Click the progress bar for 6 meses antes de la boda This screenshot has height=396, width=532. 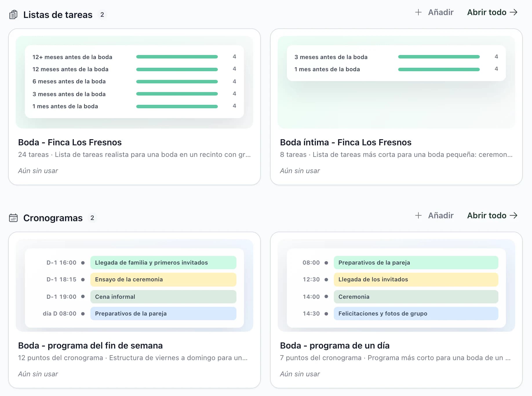[x=177, y=82]
